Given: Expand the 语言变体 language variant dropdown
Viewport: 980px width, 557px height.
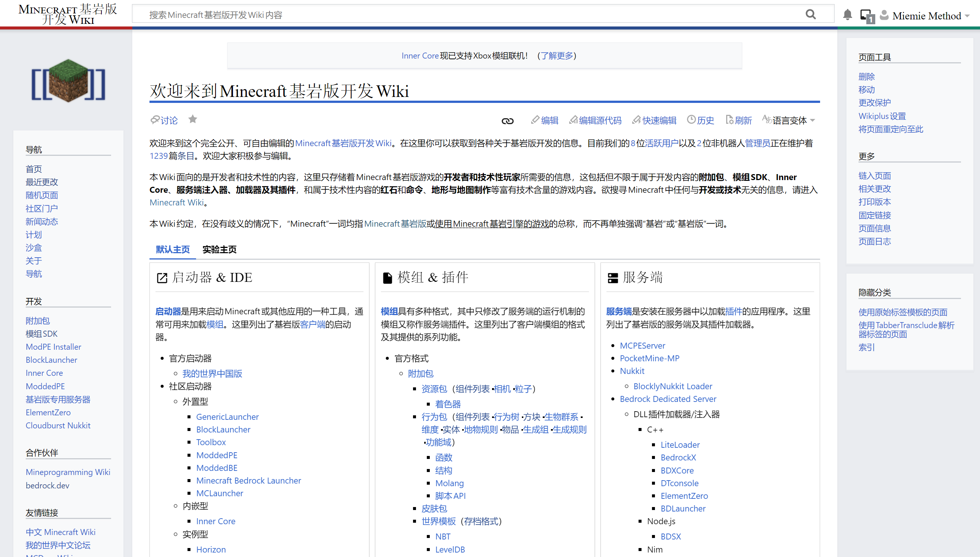Looking at the screenshot, I should click(x=789, y=120).
